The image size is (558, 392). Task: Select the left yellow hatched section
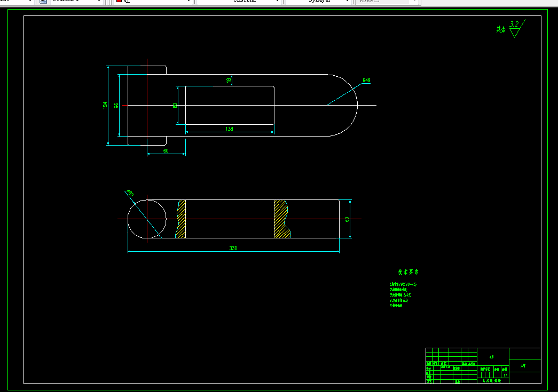[x=181, y=219]
